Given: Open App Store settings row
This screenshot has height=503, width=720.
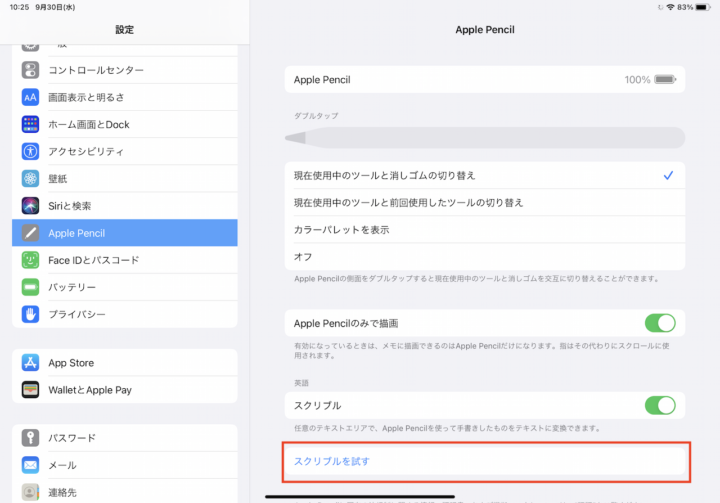Looking at the screenshot, I should tap(125, 363).
